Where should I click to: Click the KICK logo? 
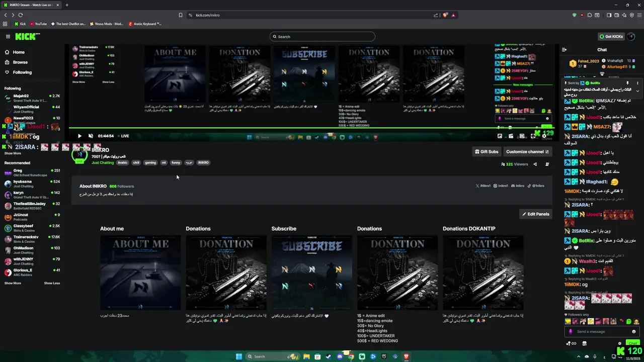click(27, 36)
